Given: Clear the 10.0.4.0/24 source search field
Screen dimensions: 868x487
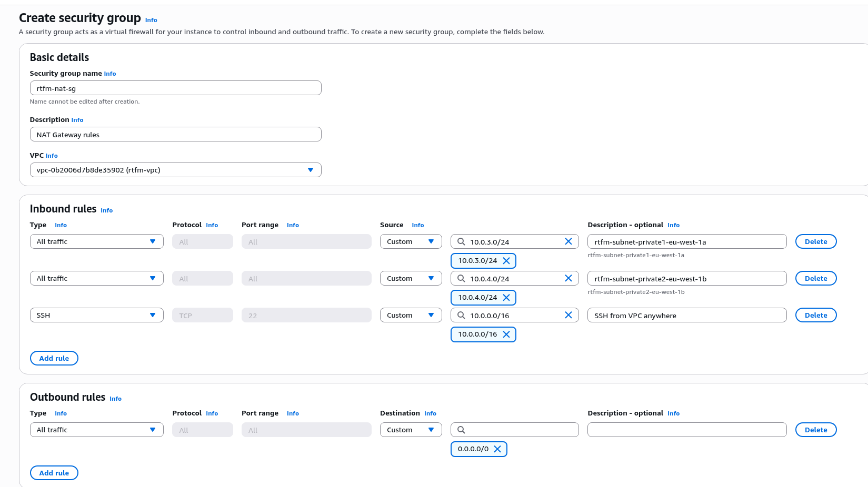Looking at the screenshot, I should point(568,279).
